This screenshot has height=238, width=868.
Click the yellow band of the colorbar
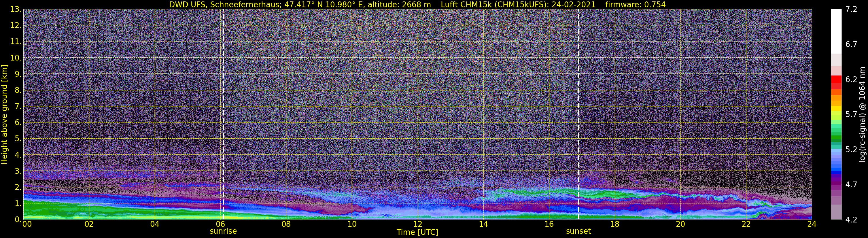pos(836,109)
